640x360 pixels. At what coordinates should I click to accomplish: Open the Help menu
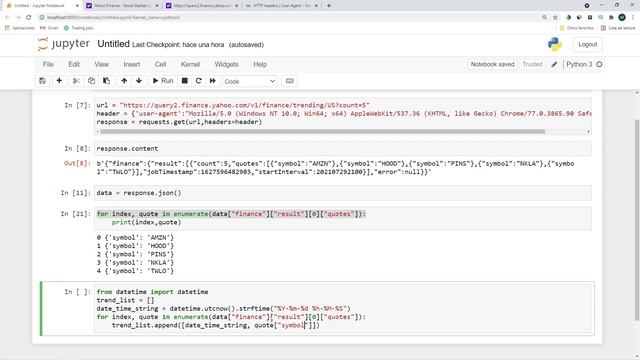pyautogui.click(x=260, y=64)
